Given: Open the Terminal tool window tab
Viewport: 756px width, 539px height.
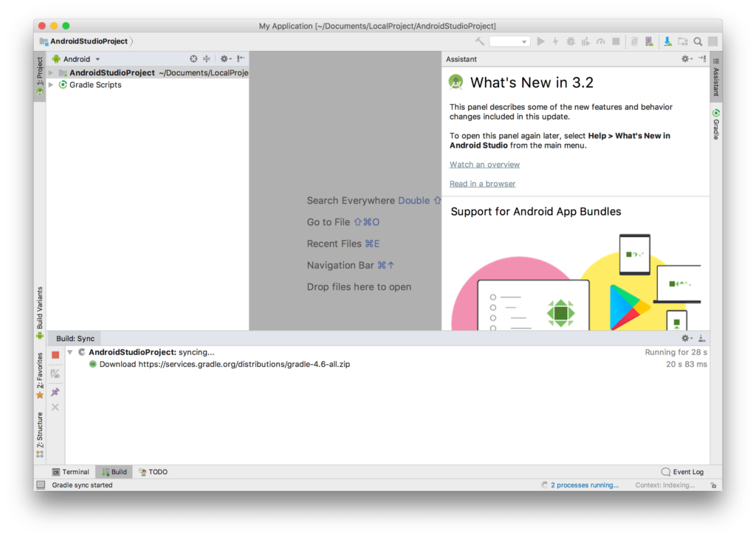Looking at the screenshot, I should 71,472.
